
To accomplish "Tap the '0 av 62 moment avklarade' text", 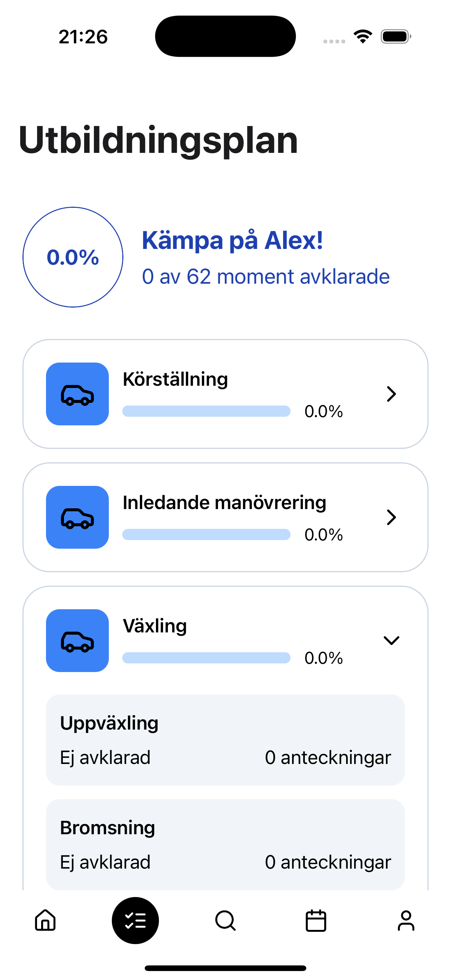I will pos(266,276).
